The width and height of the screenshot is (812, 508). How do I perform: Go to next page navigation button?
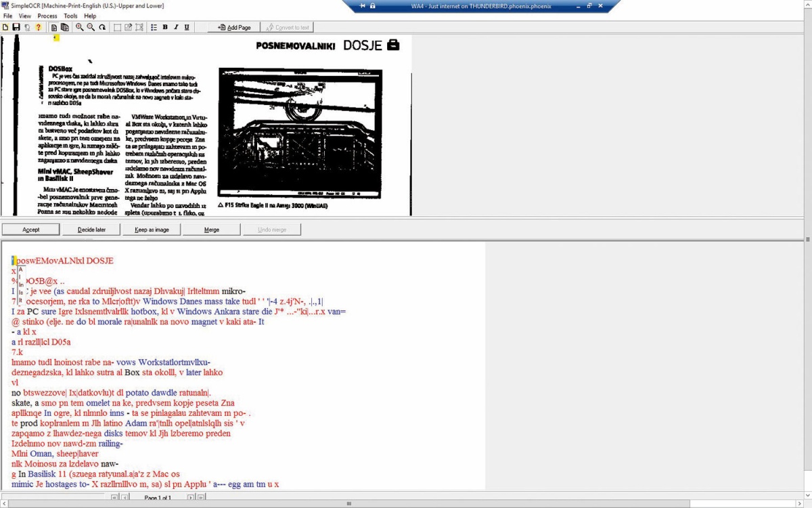(191, 498)
